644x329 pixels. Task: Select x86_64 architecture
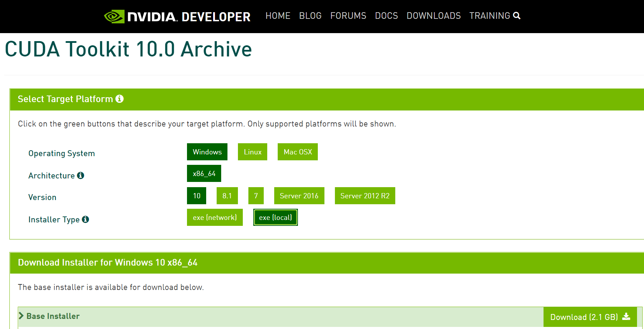click(204, 174)
